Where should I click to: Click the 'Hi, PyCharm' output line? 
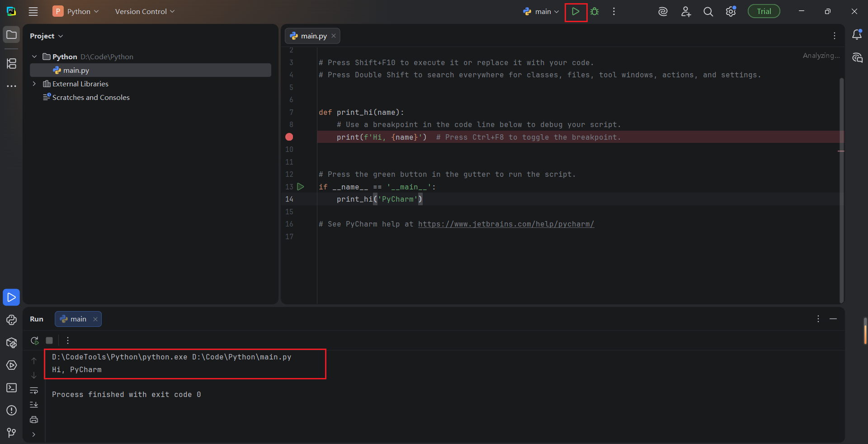coord(76,370)
